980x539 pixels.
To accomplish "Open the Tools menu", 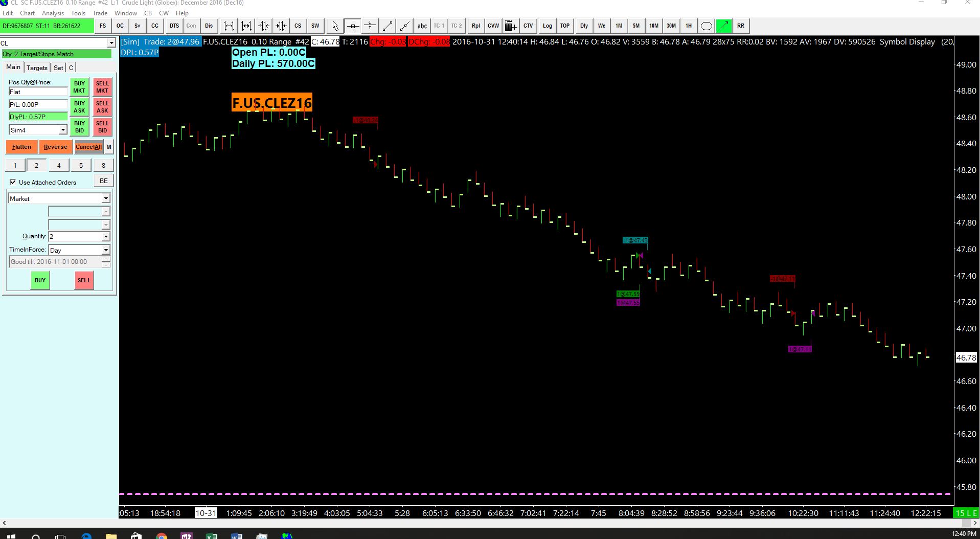I will click(78, 13).
